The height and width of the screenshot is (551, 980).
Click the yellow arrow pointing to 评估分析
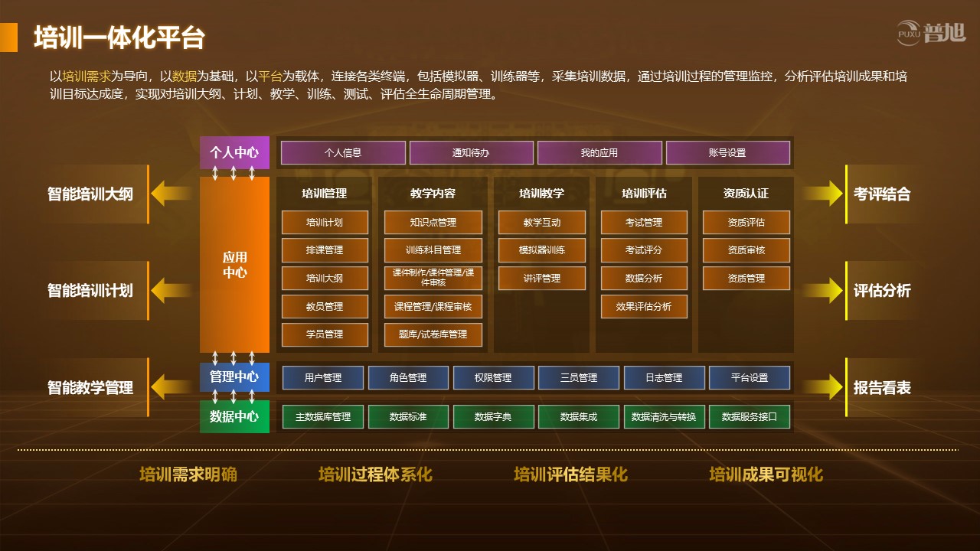[x=823, y=291]
